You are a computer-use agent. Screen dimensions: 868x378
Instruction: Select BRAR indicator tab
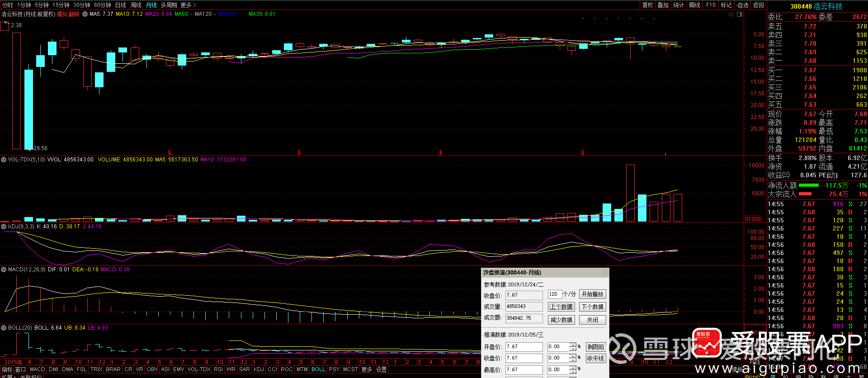coord(113,369)
